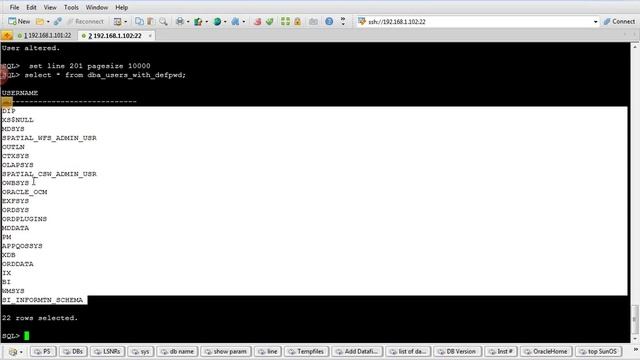Open the File menu
The width and height of the screenshot is (640, 360).
14,7
